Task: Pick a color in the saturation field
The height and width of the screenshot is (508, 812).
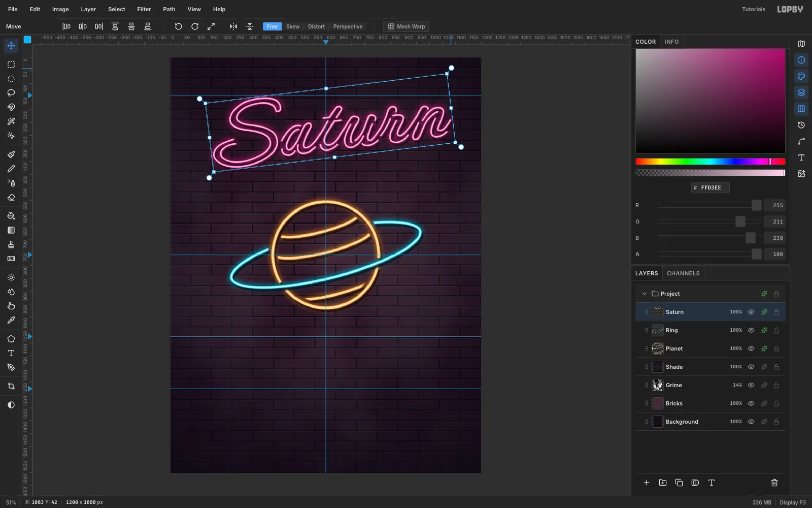Action: (710, 101)
